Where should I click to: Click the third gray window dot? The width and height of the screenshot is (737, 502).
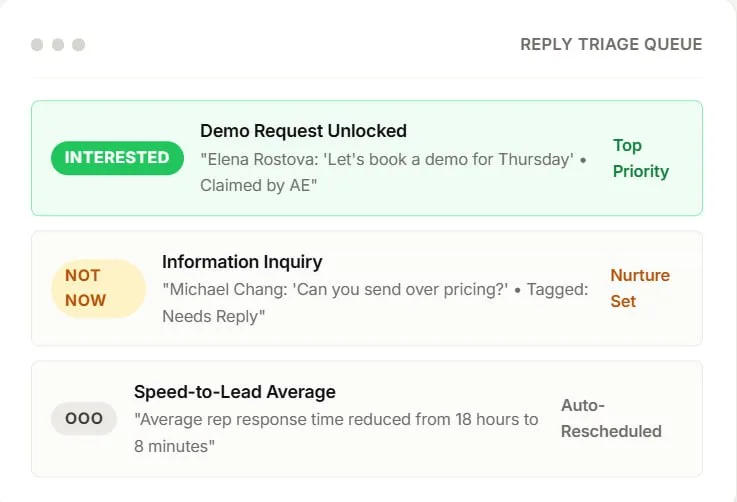click(x=78, y=45)
